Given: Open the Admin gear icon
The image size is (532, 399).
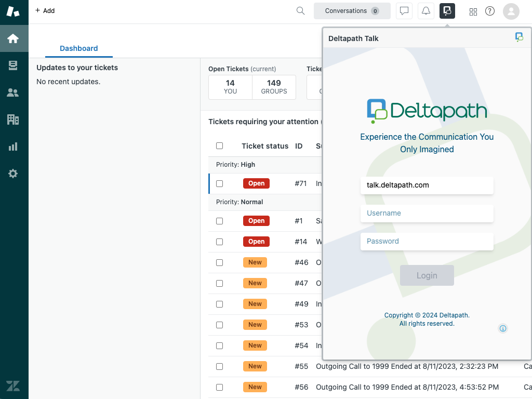Looking at the screenshot, I should click(13, 174).
